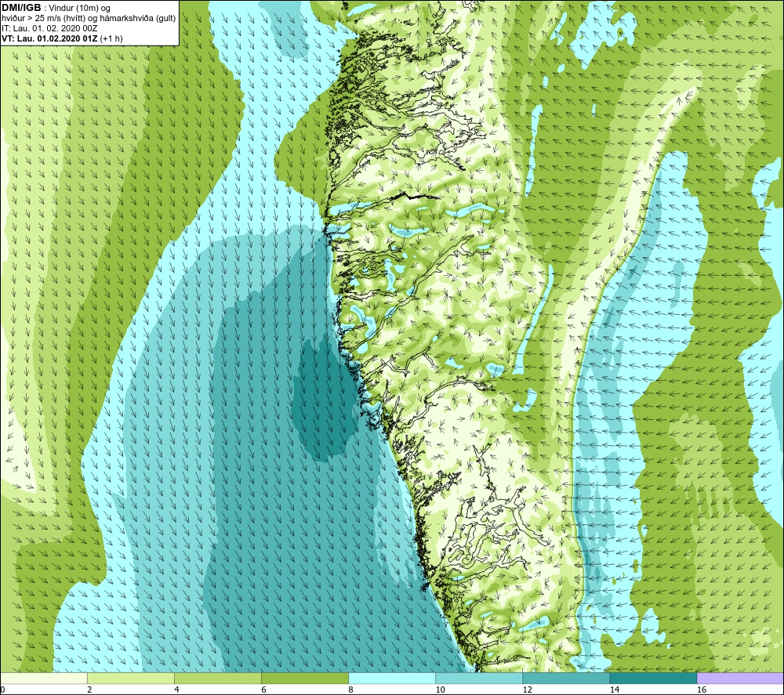The image size is (784, 695).
Task: Click the 'VT: Lau. 01.02.2020 01Z' line
Action: (50, 38)
